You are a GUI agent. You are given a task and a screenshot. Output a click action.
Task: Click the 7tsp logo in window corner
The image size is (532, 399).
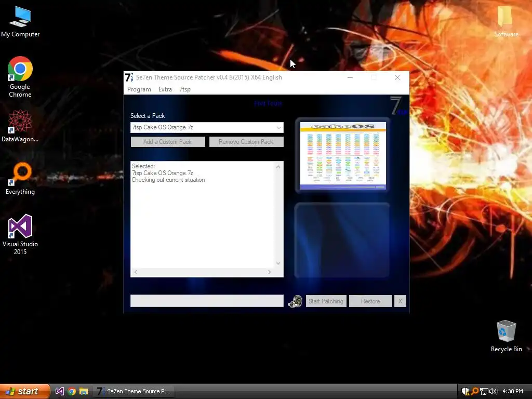pos(398,106)
